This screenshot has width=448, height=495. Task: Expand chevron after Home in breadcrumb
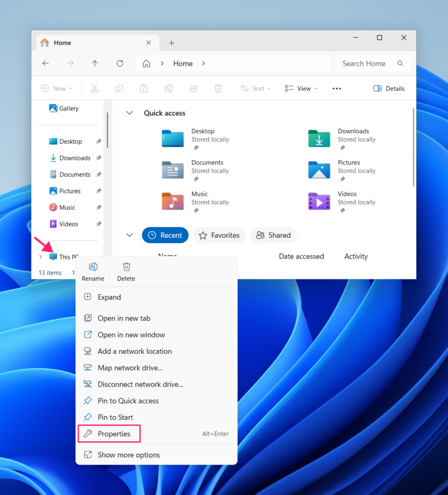click(203, 63)
